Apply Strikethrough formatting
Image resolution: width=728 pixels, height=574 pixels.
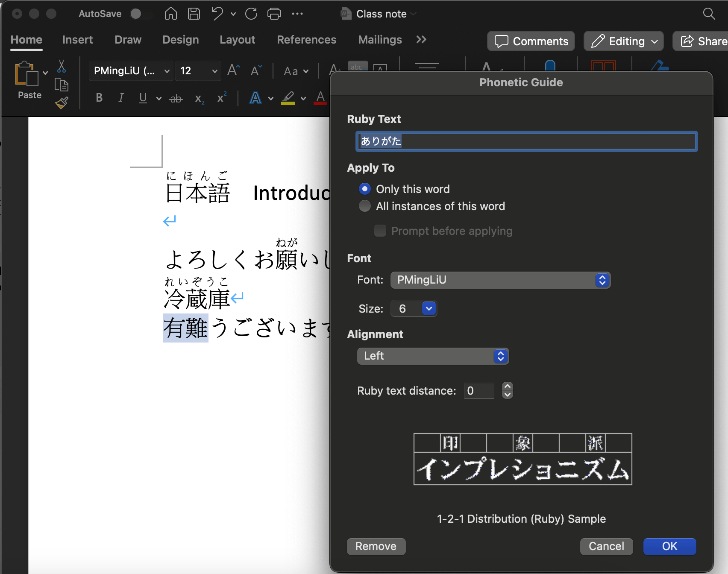point(176,99)
